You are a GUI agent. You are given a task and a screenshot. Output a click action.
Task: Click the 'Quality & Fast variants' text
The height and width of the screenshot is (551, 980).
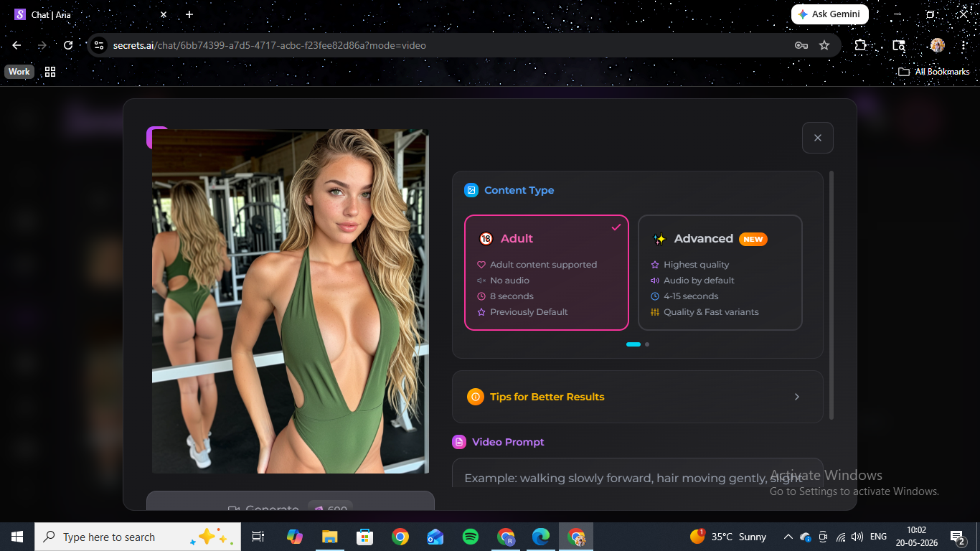tap(711, 312)
